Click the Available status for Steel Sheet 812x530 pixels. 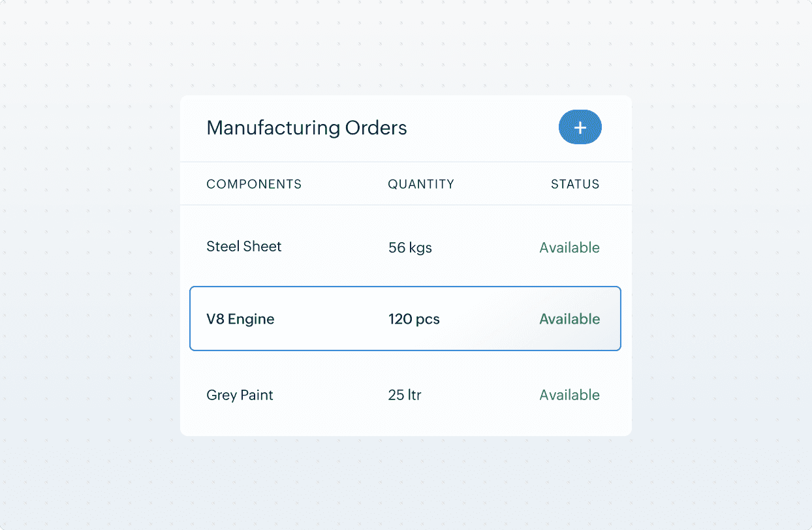pyautogui.click(x=569, y=247)
